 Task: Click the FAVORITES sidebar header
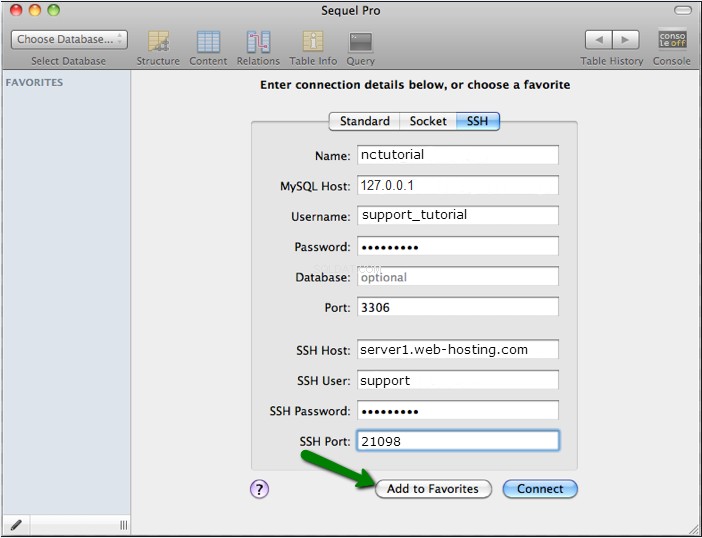tap(34, 82)
